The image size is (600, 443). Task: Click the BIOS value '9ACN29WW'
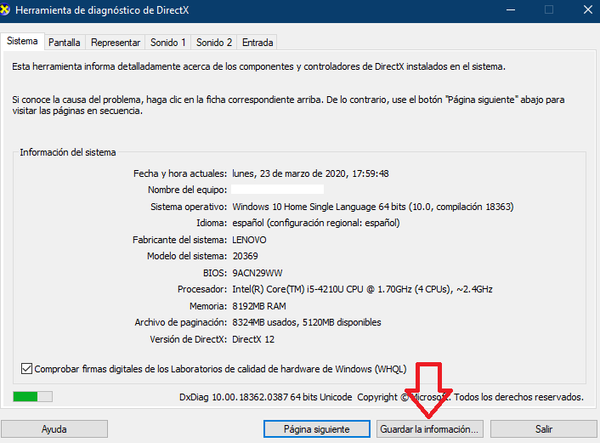pos(257,273)
